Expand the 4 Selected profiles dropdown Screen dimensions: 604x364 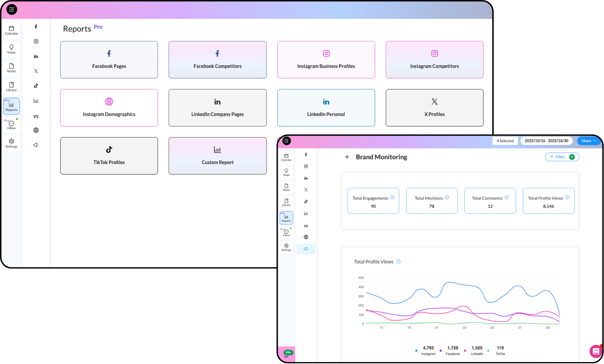tap(505, 141)
